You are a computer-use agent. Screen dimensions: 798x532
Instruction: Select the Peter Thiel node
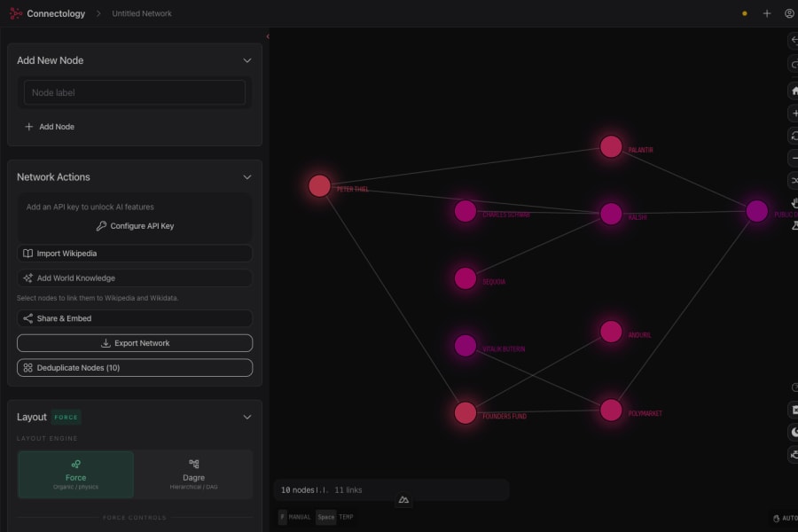point(319,186)
